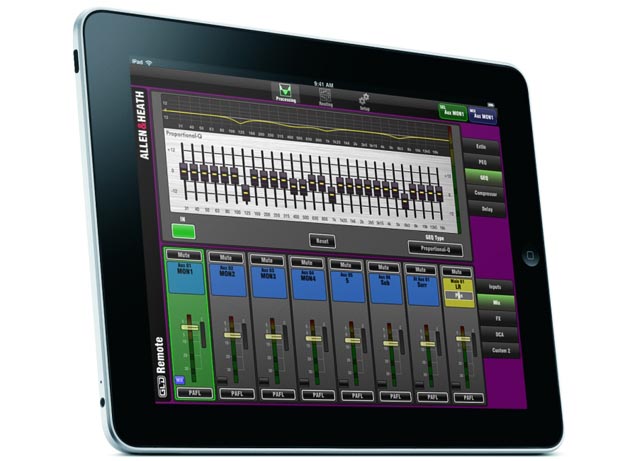Open the Routing page icon

tap(325, 97)
